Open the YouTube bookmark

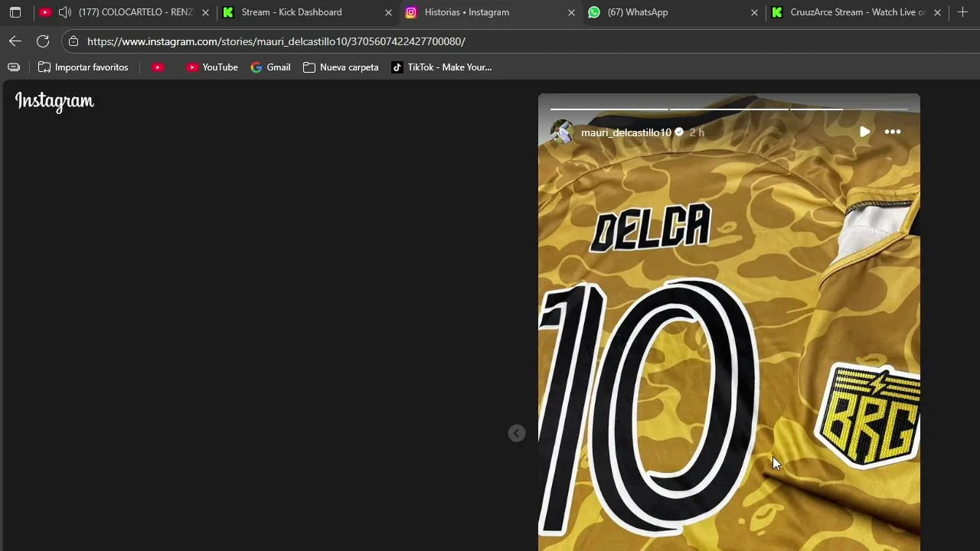(x=212, y=67)
